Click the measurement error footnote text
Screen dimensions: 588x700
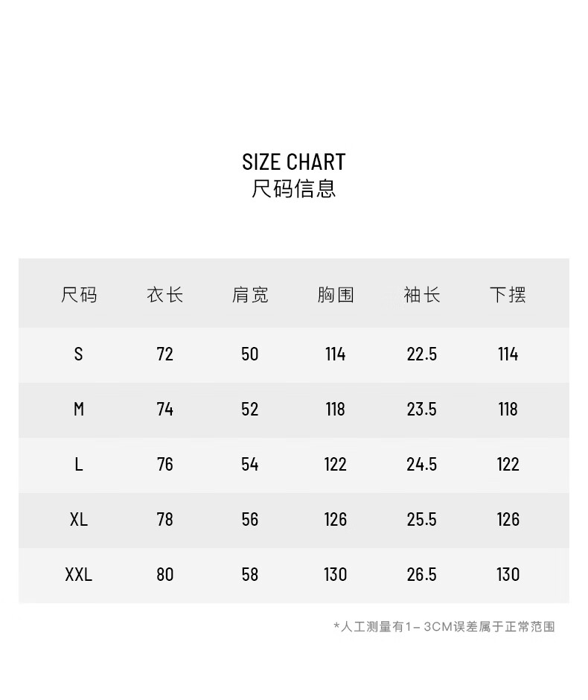(x=444, y=627)
